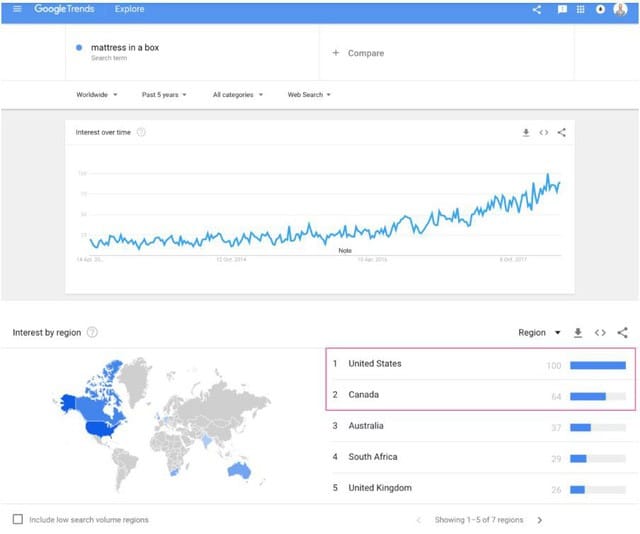The image size is (640, 534).
Task: Select Australia in the region list
Action: point(366,426)
